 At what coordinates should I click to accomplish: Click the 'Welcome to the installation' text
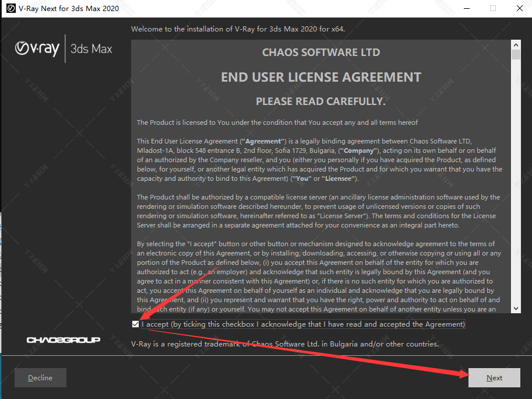point(238,29)
